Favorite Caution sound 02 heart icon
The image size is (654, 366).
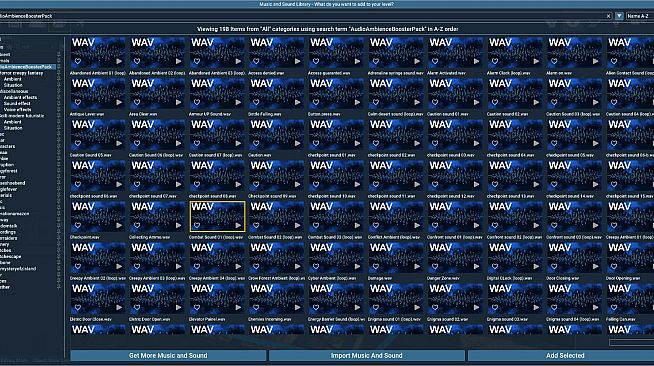[x=495, y=102]
